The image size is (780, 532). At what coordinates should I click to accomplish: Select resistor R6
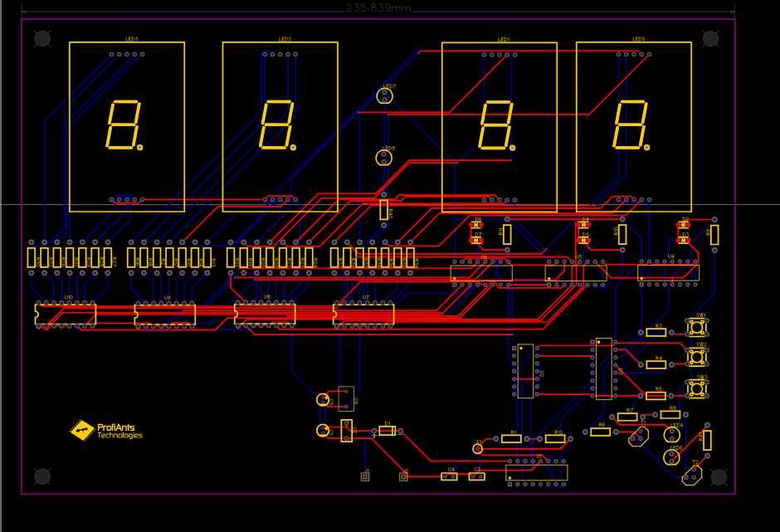600,432
